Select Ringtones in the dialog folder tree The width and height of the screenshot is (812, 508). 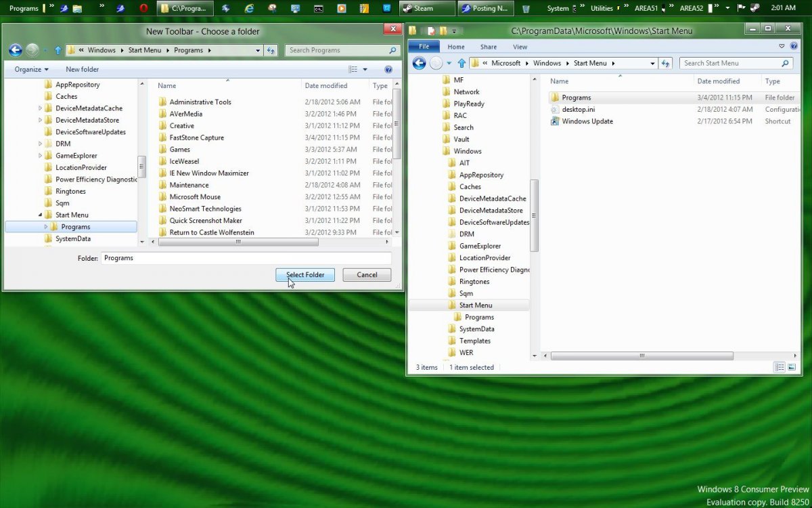70,191
